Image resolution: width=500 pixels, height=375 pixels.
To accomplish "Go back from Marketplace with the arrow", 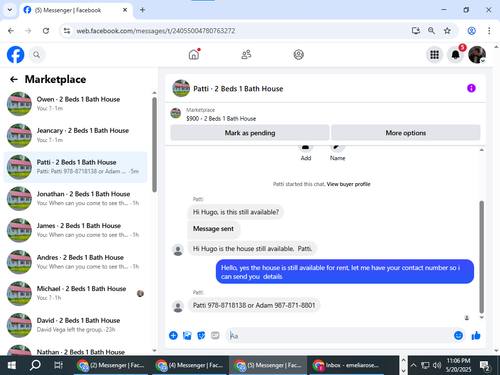I will tap(14, 79).
